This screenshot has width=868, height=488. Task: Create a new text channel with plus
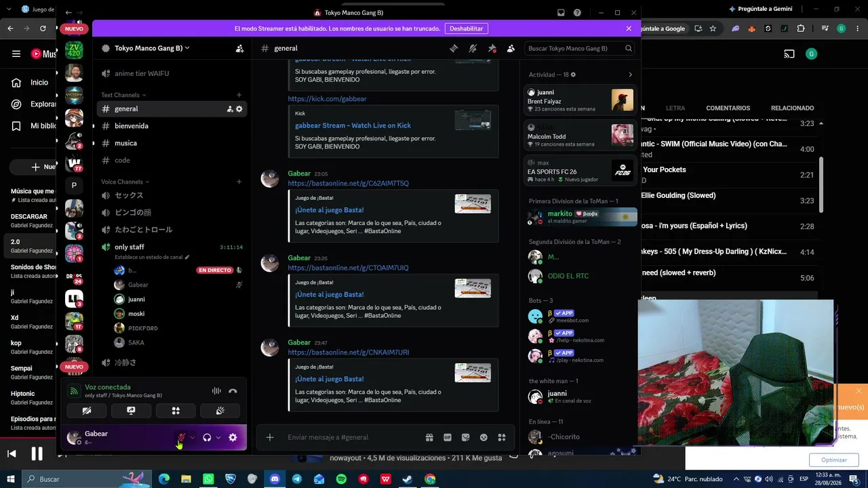tap(239, 95)
